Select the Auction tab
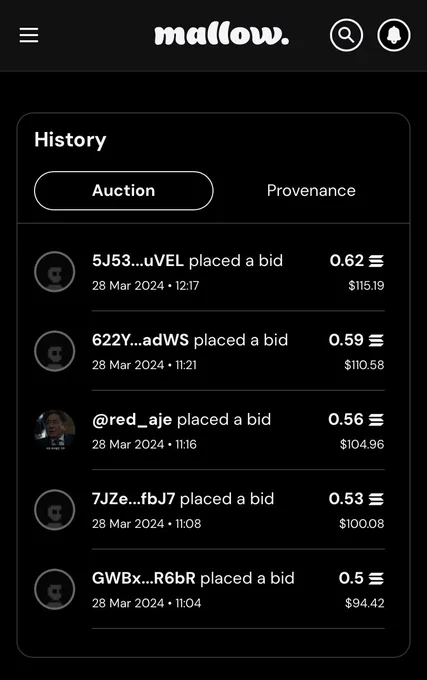Viewport: 427px width, 680px height. (124, 191)
